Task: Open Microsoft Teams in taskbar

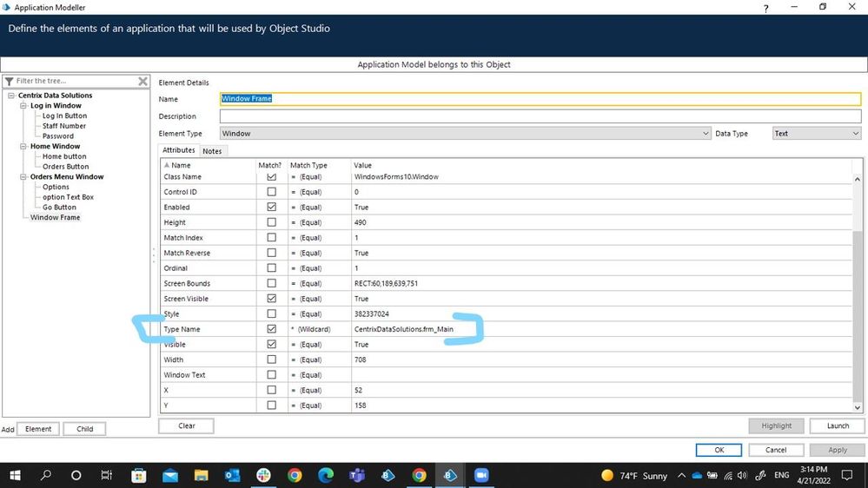Action: tap(356, 475)
